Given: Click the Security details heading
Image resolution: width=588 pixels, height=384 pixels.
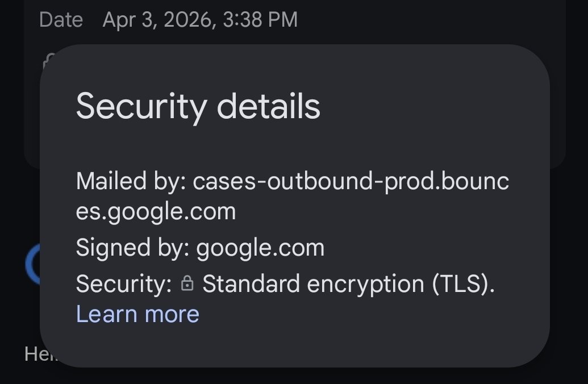Looking at the screenshot, I should (198, 106).
